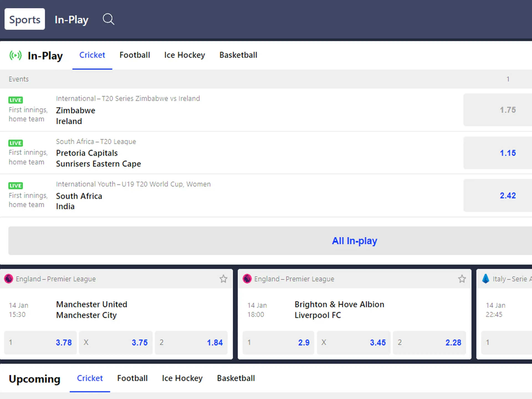Favorite the Manchester United match star

pyautogui.click(x=223, y=279)
